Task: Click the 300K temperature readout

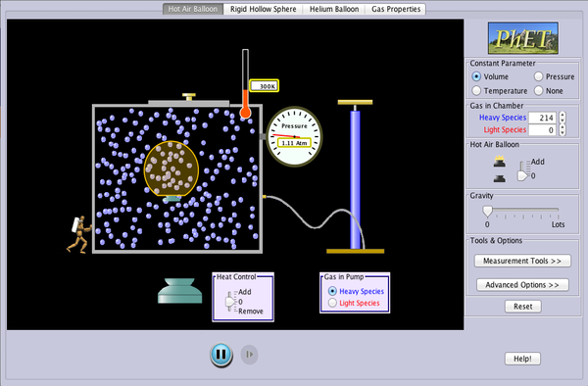Action: pos(264,86)
